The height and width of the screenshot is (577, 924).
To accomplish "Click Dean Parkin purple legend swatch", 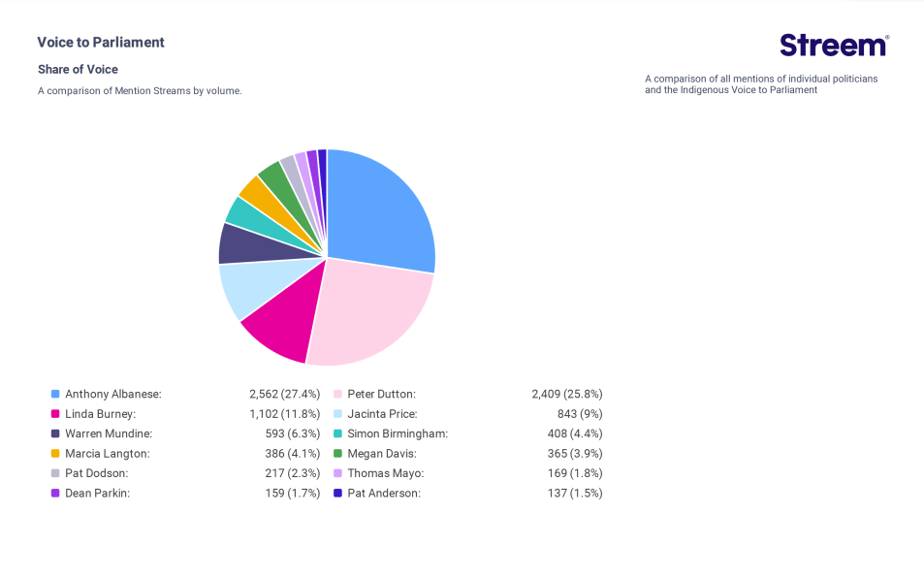I will click(x=55, y=493).
